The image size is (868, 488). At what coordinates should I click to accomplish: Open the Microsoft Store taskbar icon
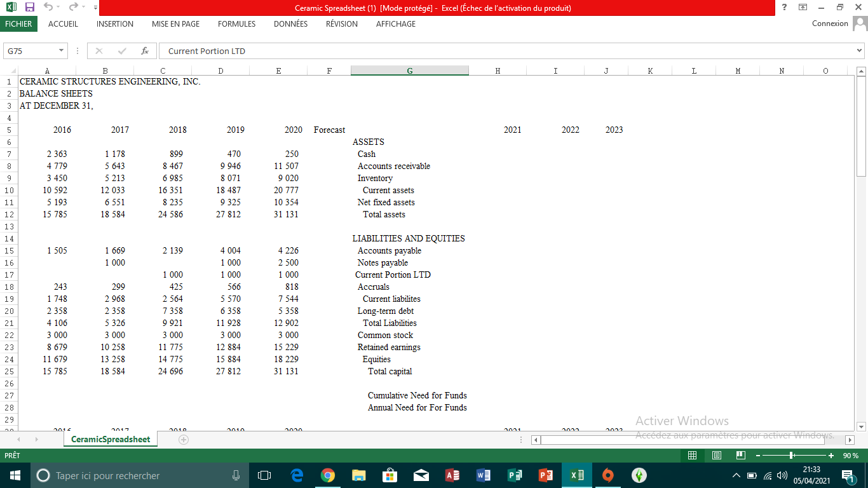click(390, 475)
